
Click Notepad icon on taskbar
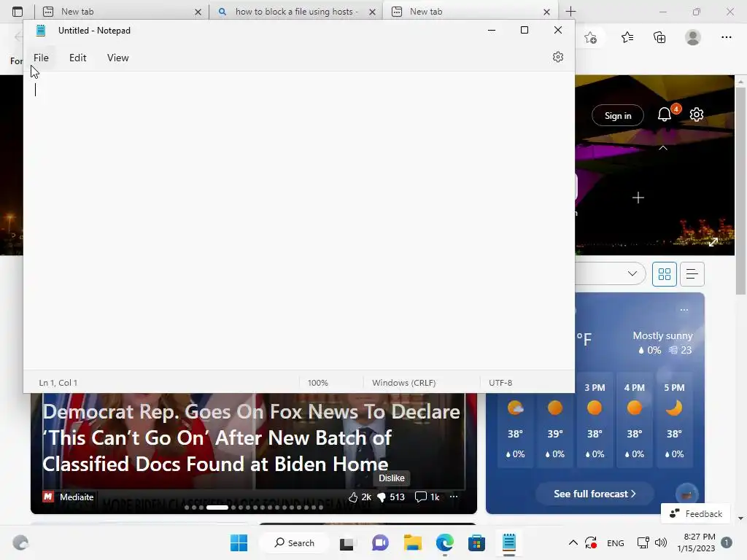click(508, 542)
